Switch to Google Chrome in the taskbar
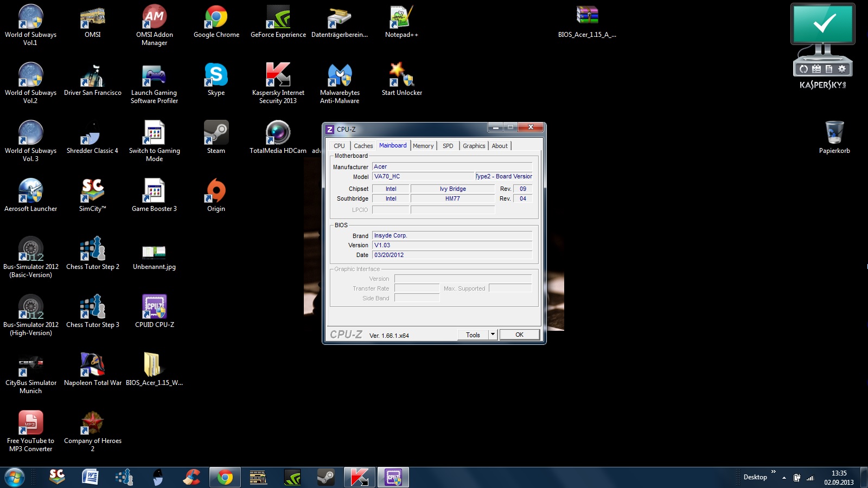This screenshot has height=488, width=868. click(x=225, y=477)
